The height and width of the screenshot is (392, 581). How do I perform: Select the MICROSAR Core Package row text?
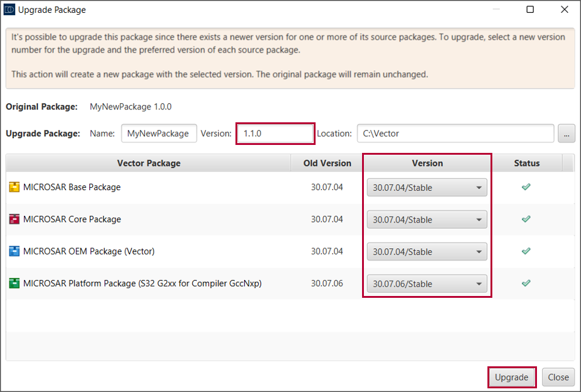click(x=72, y=219)
